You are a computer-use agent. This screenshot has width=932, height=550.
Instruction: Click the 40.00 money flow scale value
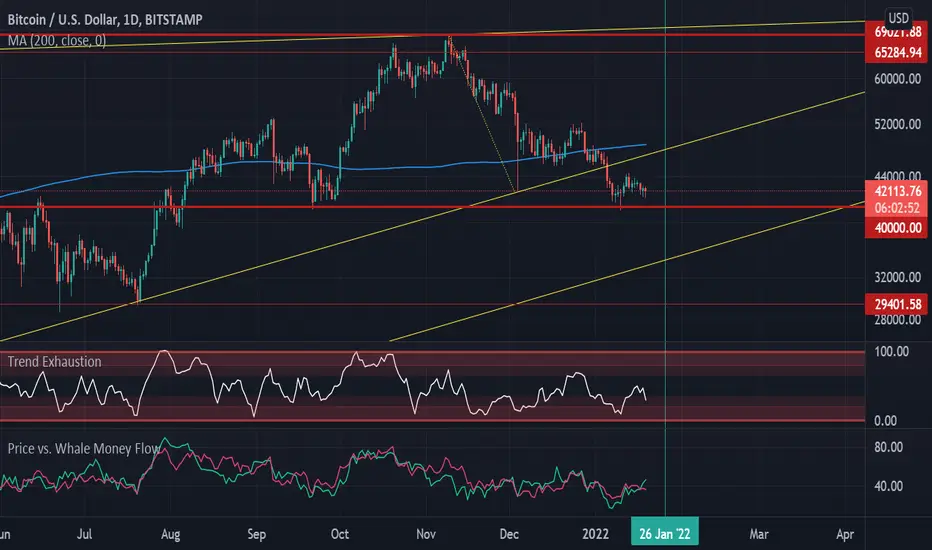click(889, 486)
